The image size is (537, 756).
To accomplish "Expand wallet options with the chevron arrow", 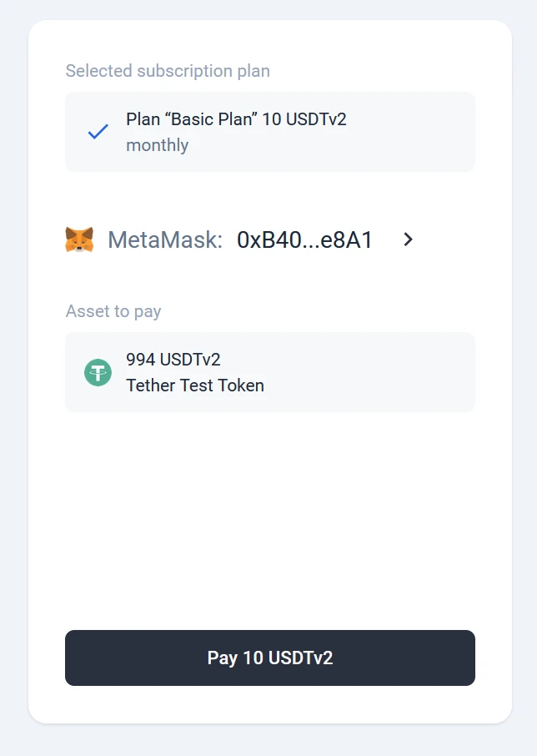I will coord(408,239).
